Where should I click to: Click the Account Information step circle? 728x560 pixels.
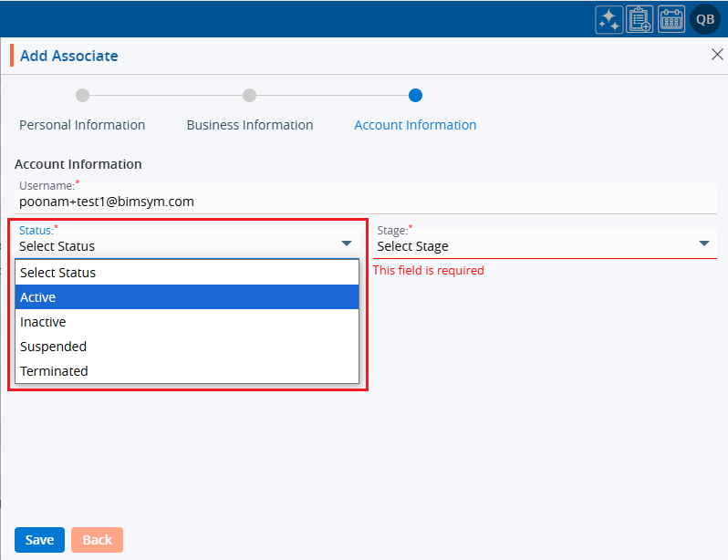[415, 95]
